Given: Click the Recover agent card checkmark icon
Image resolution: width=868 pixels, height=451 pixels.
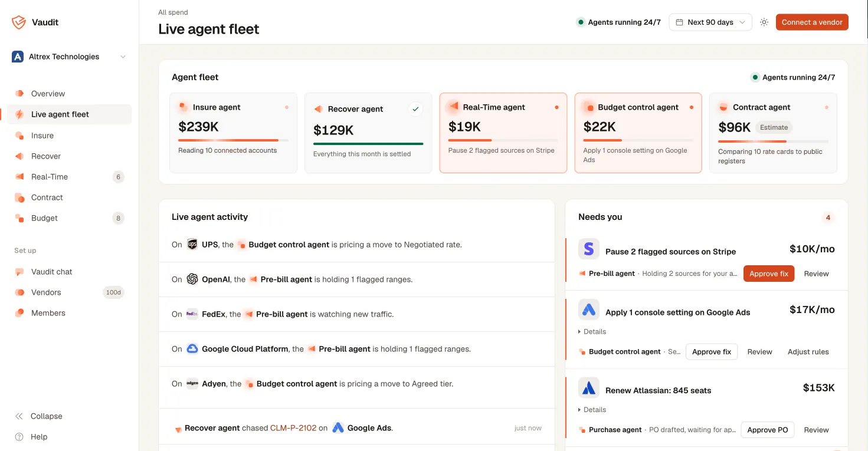Looking at the screenshot, I should [416, 109].
